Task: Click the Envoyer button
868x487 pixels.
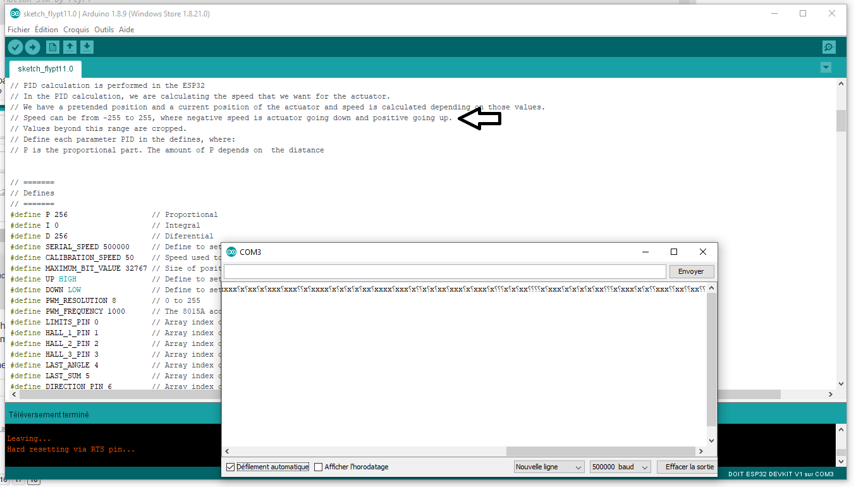Action: click(691, 271)
